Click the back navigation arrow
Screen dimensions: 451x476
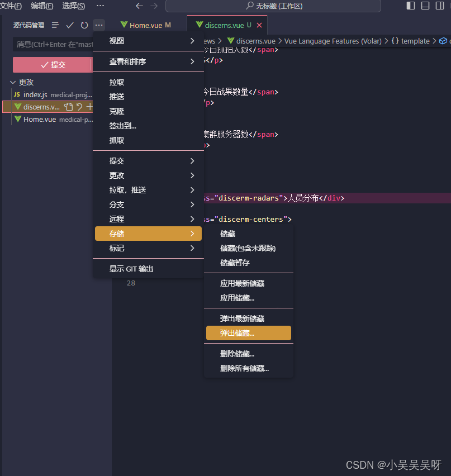(x=139, y=6)
